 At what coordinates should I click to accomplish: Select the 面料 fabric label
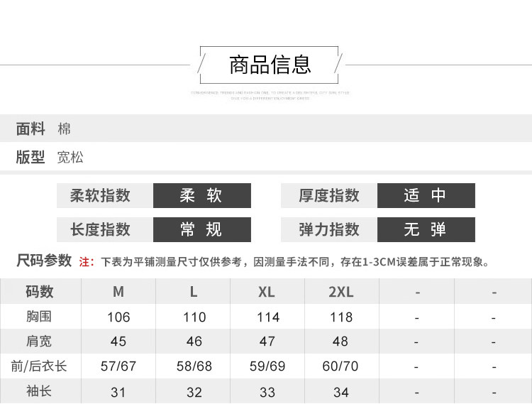31,129
